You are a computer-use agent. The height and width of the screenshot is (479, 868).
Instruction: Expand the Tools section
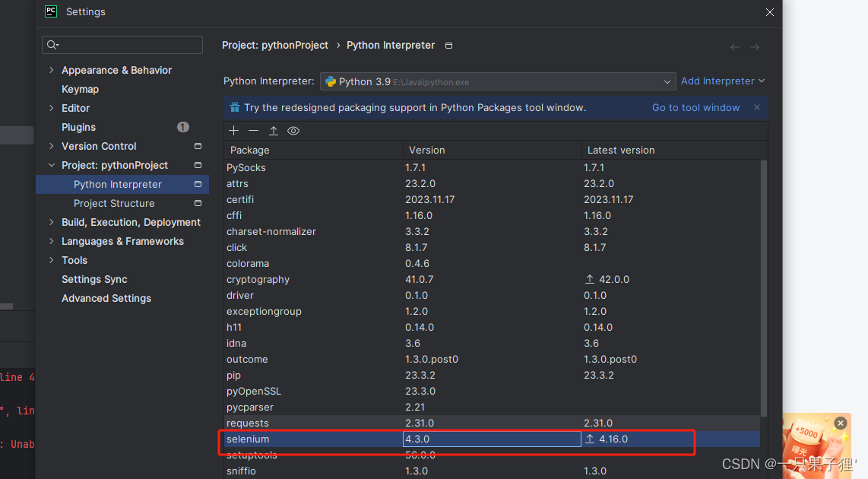(x=52, y=260)
